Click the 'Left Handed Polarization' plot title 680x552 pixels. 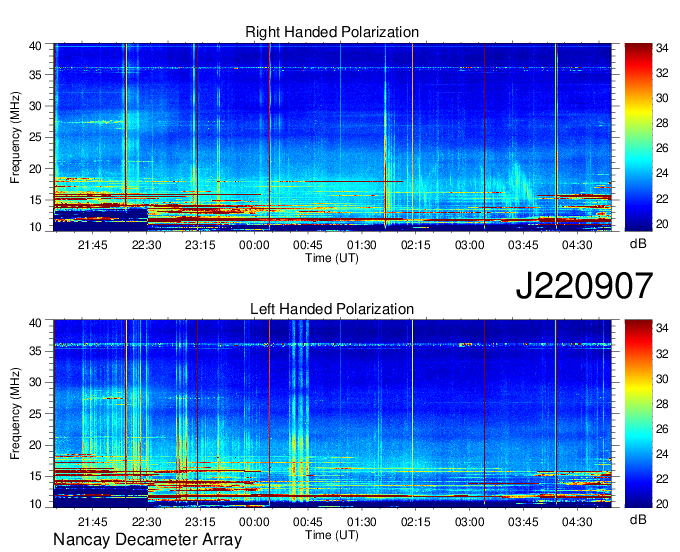click(x=332, y=309)
